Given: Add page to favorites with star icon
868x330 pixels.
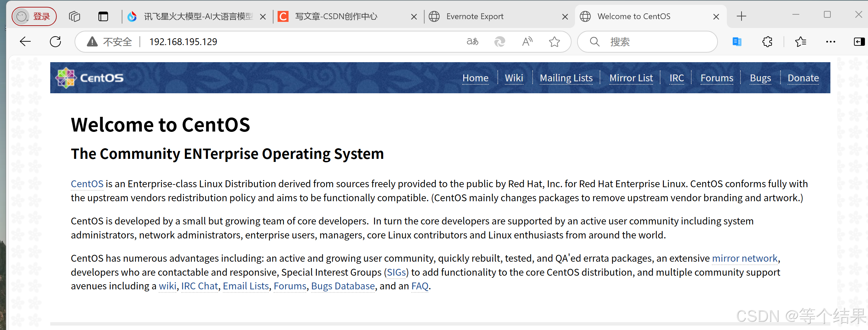Looking at the screenshot, I should coord(555,42).
